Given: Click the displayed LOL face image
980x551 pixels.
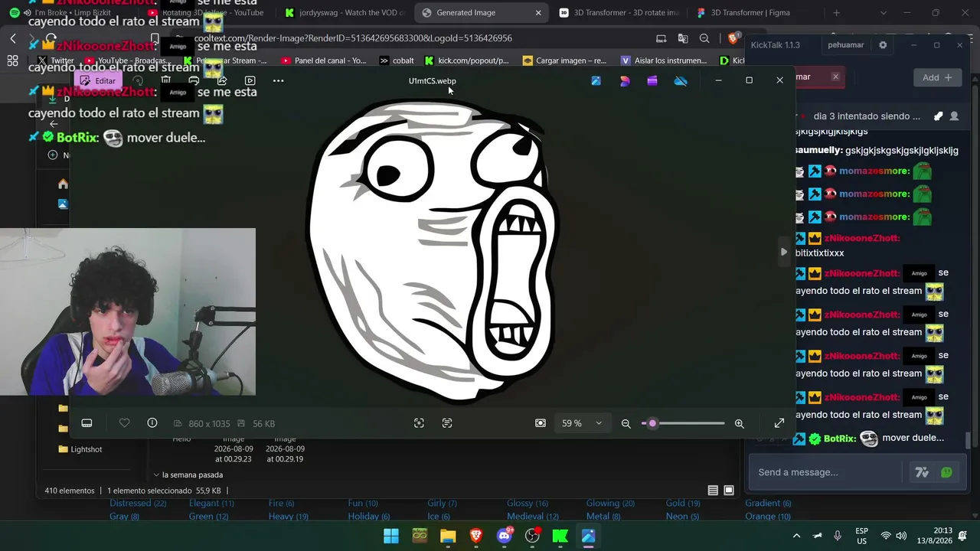Looking at the screenshot, I should [x=433, y=251].
